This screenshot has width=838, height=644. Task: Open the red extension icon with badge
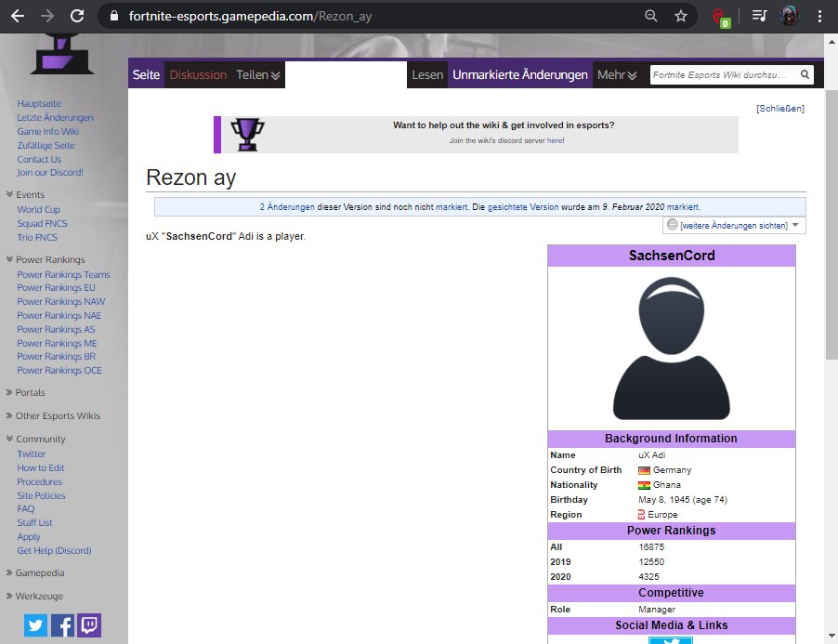(721, 17)
